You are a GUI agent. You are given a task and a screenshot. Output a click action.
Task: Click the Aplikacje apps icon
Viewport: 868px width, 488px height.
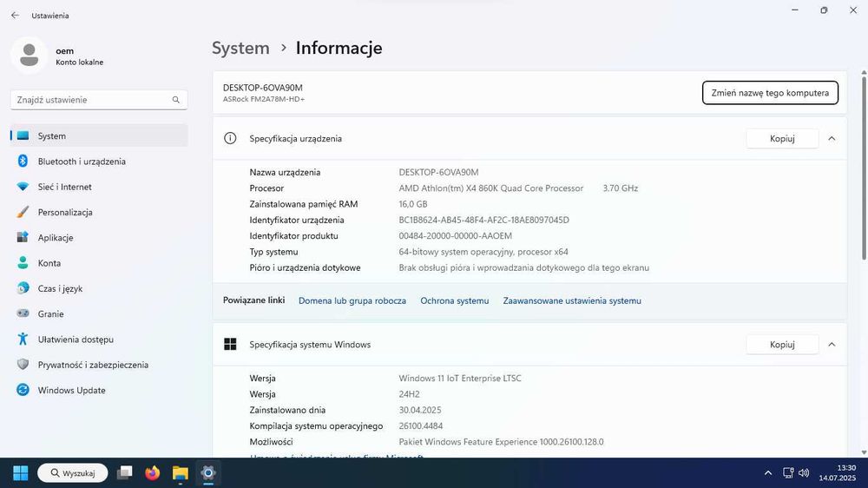[x=23, y=238]
